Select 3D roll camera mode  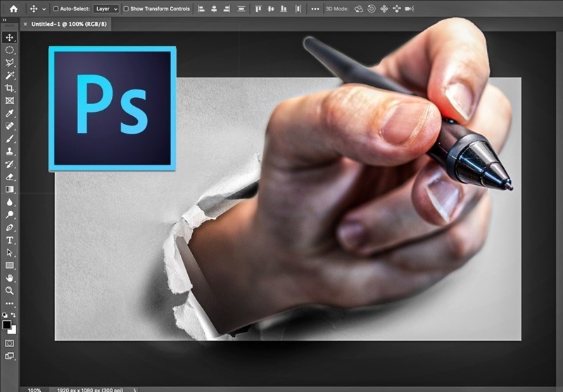[x=372, y=9]
